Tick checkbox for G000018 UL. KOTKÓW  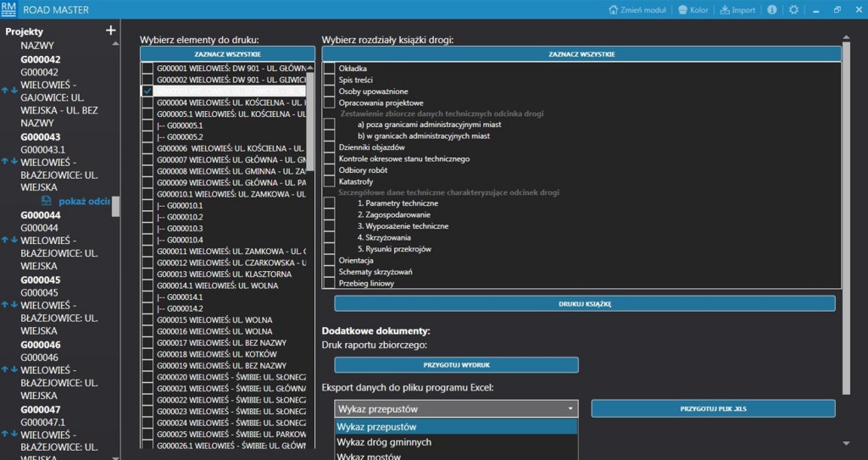pyautogui.click(x=147, y=354)
